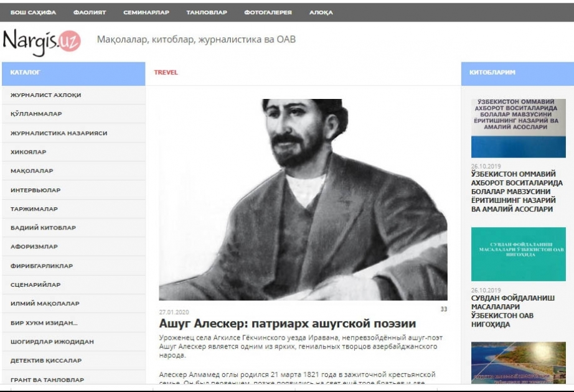
Task: Open the АФОРИЗМЛАР category
Action: pyautogui.click(x=73, y=246)
